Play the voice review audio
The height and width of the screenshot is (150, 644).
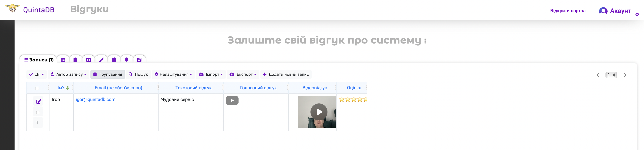tap(232, 100)
